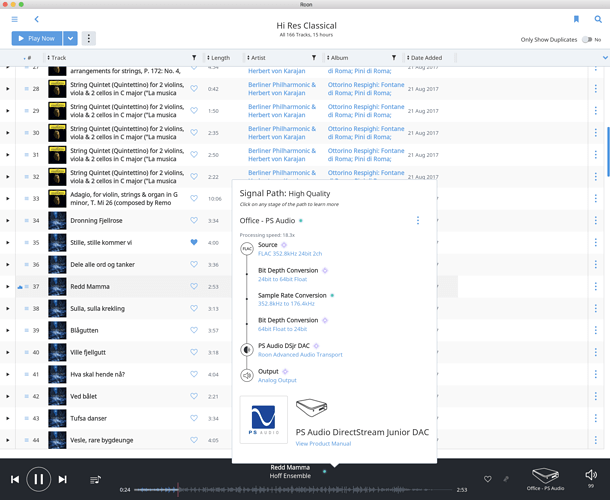Play track 44 with row arrow
610x500 pixels.
[x=7, y=440]
